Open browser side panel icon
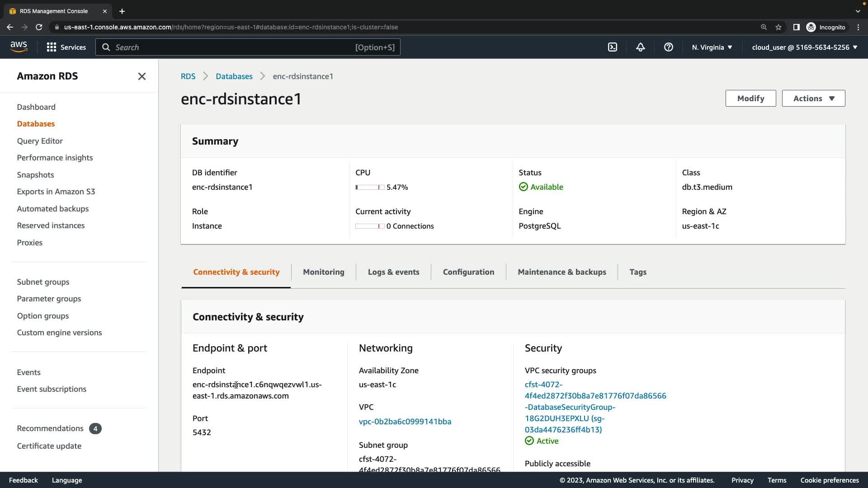Screen dimensions: 868x488 point(796,27)
